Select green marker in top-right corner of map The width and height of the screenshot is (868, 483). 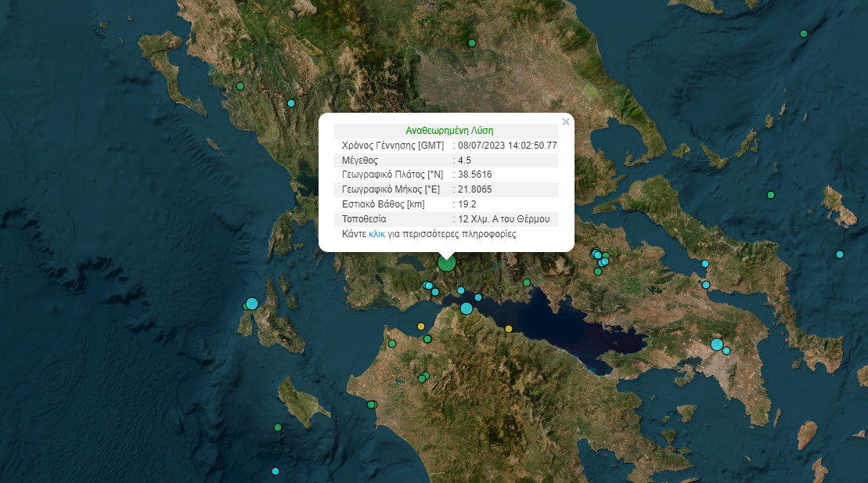click(803, 34)
